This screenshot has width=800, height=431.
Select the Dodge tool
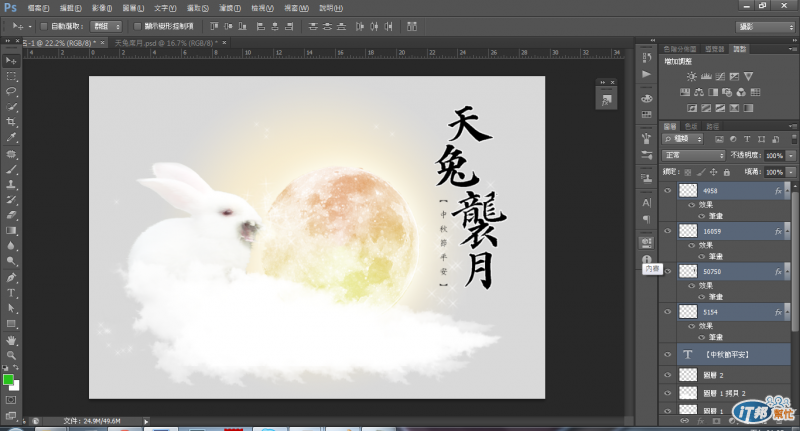tap(11, 261)
